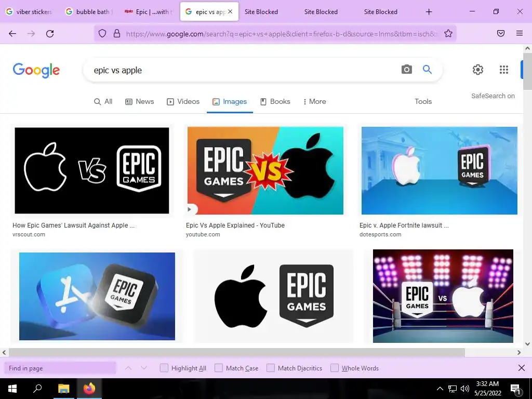Search by image using camera icon
532x399 pixels.
point(406,70)
